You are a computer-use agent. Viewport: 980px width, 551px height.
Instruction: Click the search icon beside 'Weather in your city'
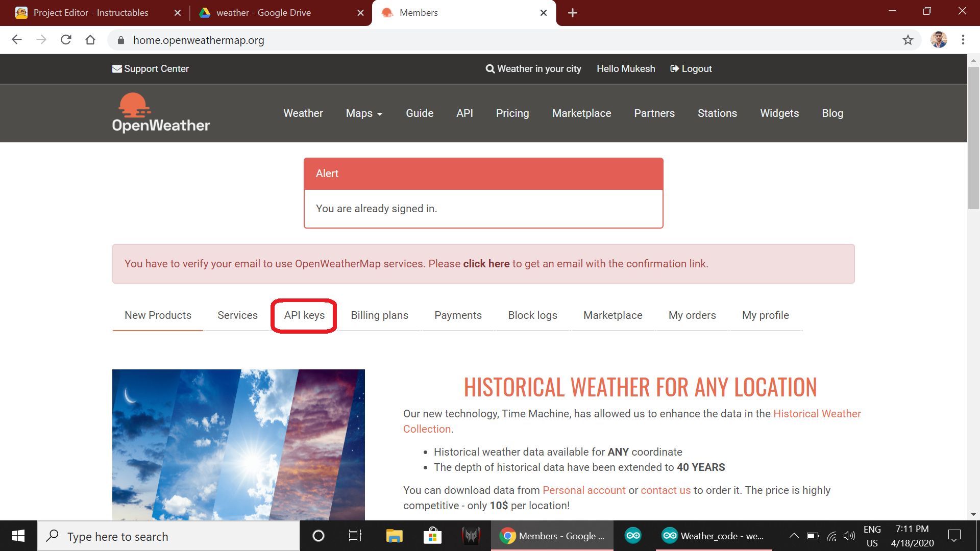click(490, 68)
